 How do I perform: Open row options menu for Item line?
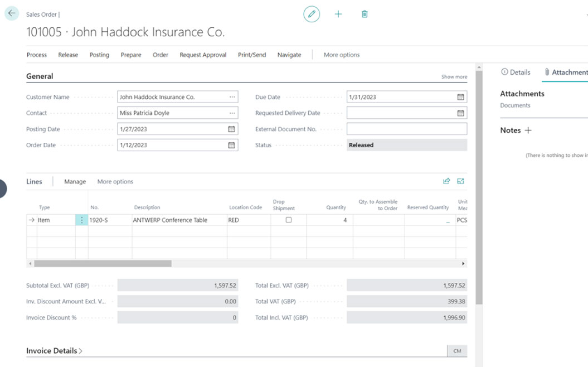[81, 220]
